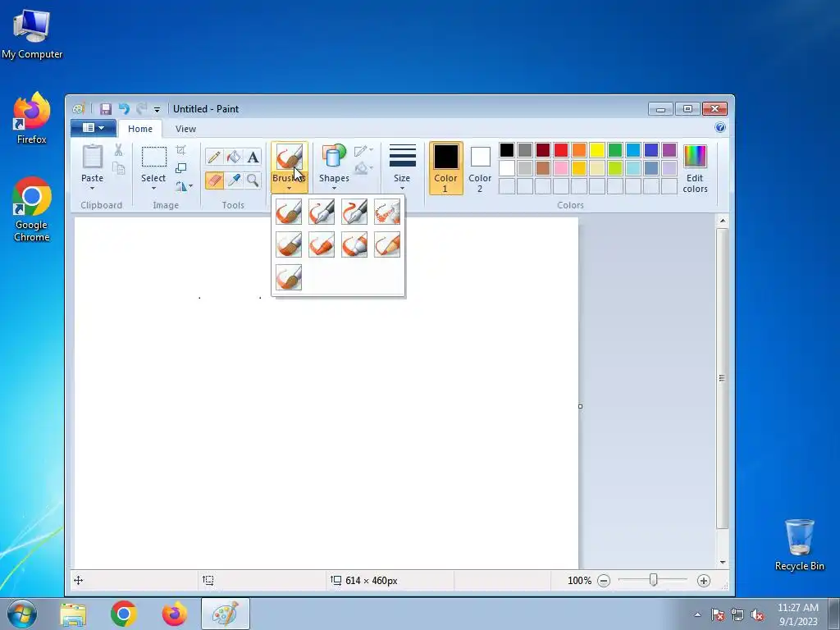Collapse the Brushes dropdown arrow
Viewport: 840px width, 630px height.
(x=289, y=188)
